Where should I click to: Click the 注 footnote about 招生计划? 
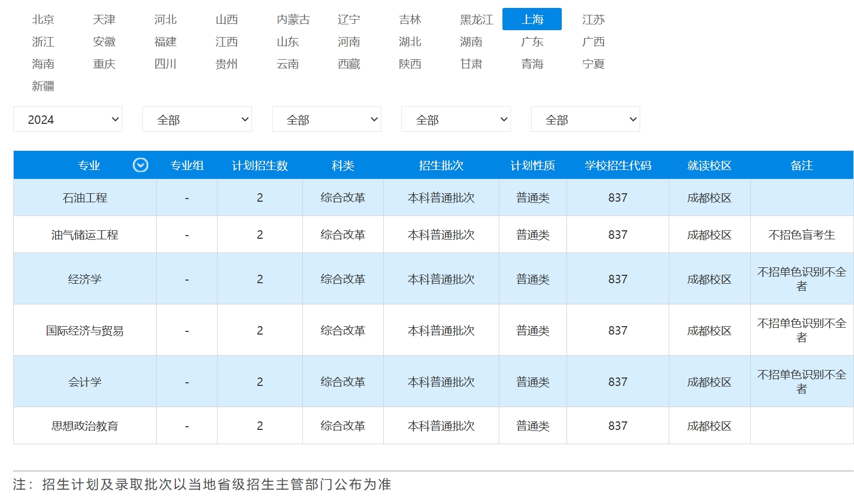point(202,484)
